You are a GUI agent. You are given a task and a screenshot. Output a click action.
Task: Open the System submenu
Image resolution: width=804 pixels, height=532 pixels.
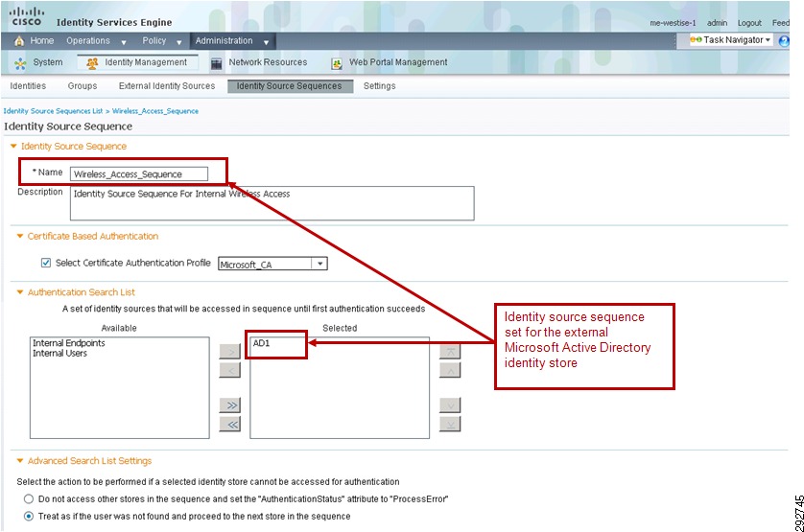(x=48, y=62)
